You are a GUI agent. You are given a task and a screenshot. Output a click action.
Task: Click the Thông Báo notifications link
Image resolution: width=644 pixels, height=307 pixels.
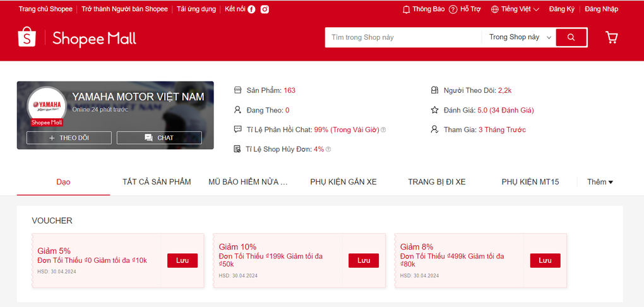428,9
